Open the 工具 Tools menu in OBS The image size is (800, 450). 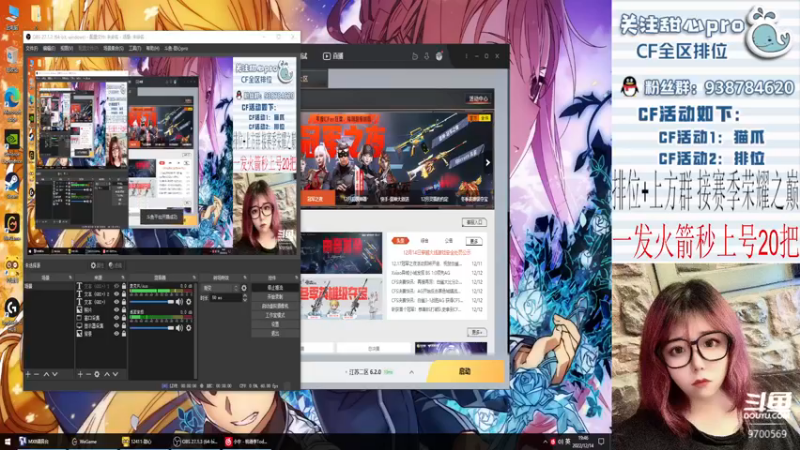pos(135,48)
